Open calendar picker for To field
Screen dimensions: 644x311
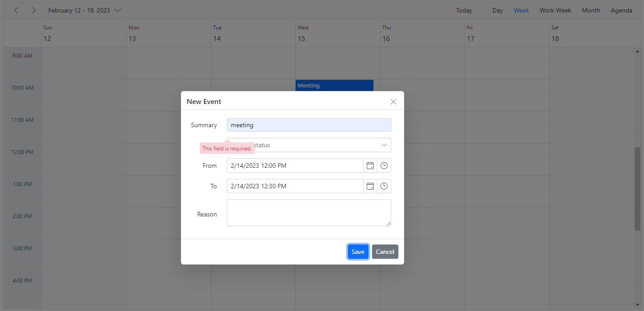point(370,186)
